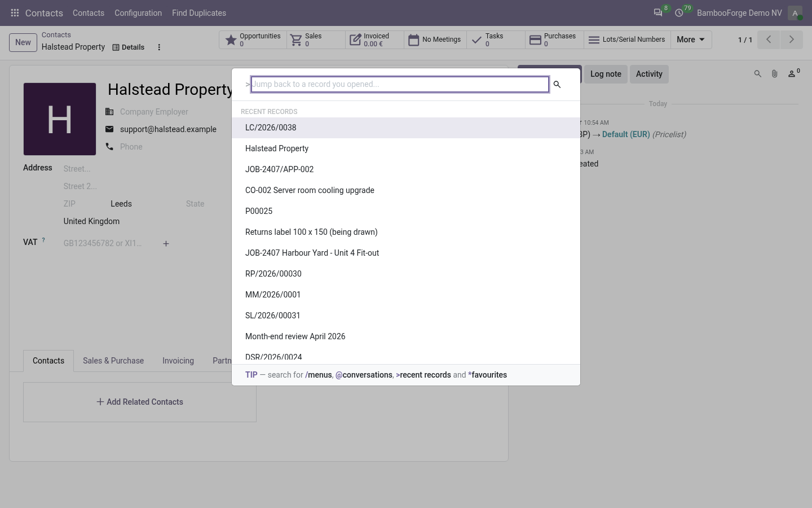Screen dimensions: 812x508
Task: Open the Find Duplicates menu
Action: click(x=199, y=13)
